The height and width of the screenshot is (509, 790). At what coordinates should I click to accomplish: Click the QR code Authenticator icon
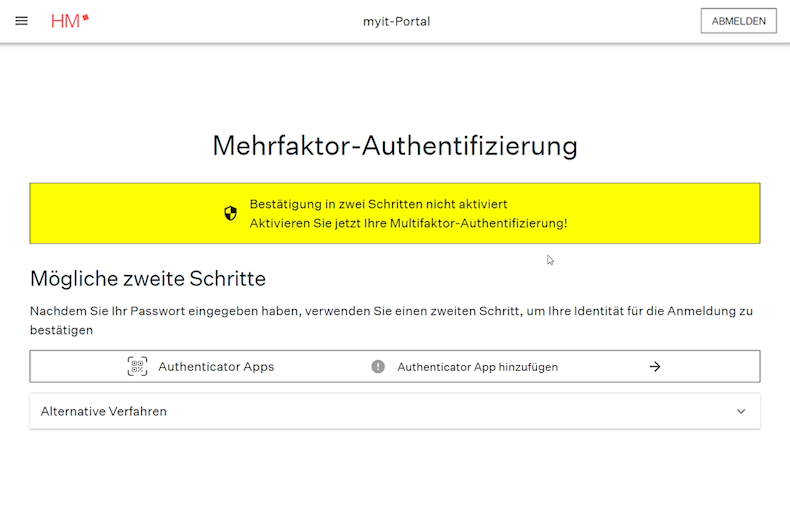[137, 366]
